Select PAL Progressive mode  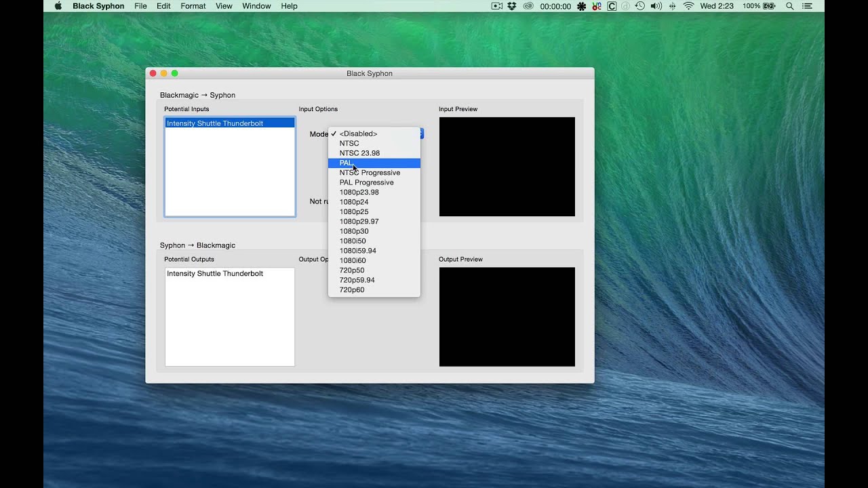[374, 182]
